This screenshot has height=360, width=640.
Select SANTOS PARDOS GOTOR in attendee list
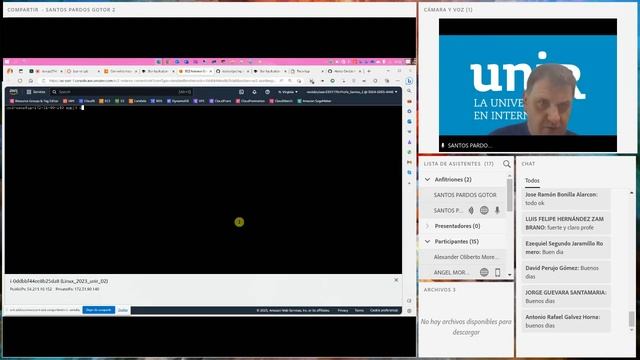pyautogui.click(x=465, y=195)
